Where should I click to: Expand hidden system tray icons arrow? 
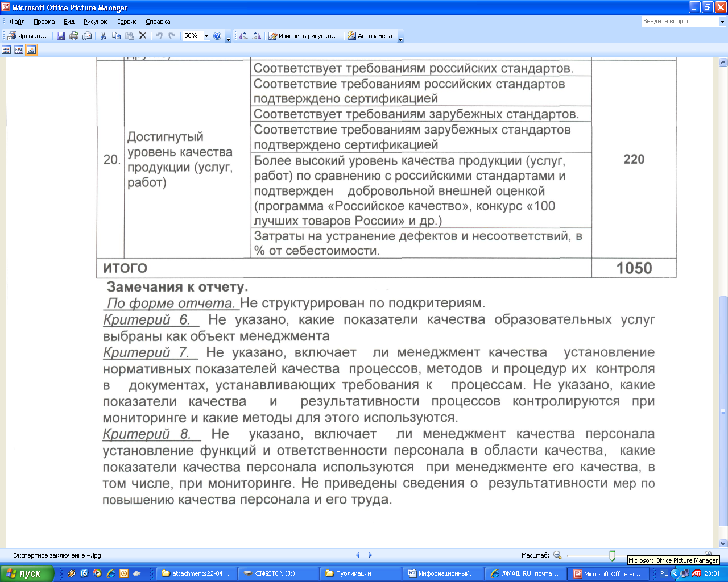(675, 573)
